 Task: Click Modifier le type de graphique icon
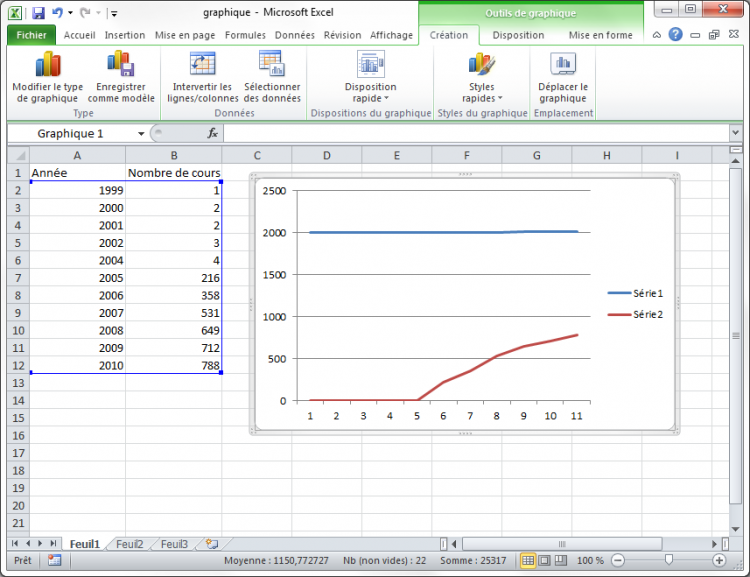tap(48, 66)
